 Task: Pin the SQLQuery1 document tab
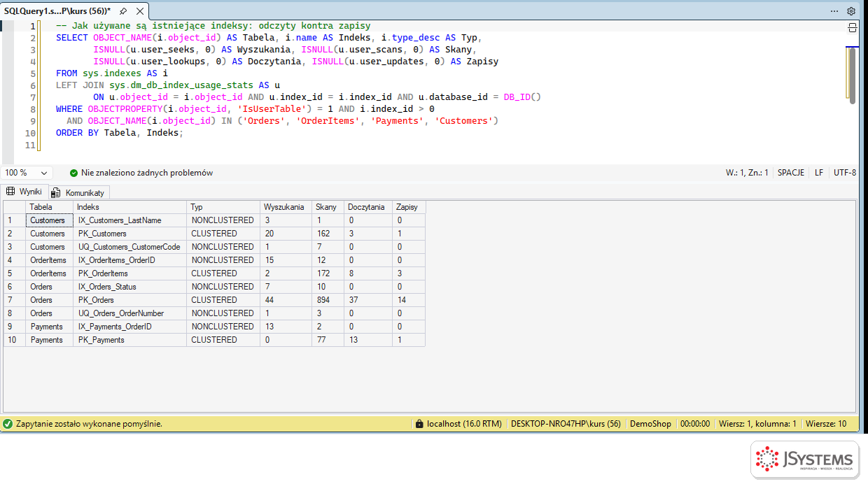[x=123, y=11]
